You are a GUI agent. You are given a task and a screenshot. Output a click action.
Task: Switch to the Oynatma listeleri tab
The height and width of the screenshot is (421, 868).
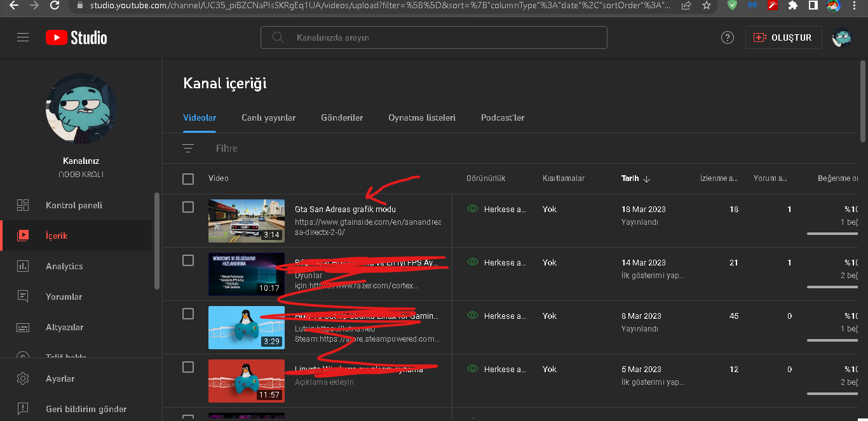[x=422, y=117]
